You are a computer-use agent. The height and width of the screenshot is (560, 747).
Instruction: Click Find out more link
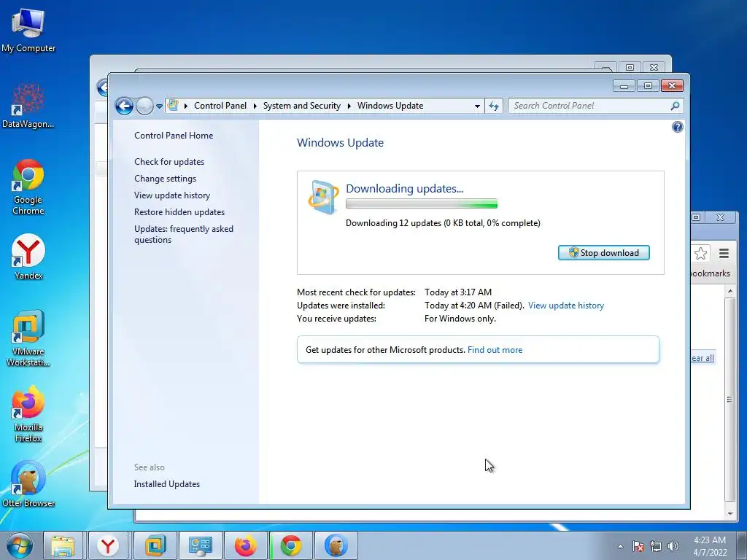point(495,350)
